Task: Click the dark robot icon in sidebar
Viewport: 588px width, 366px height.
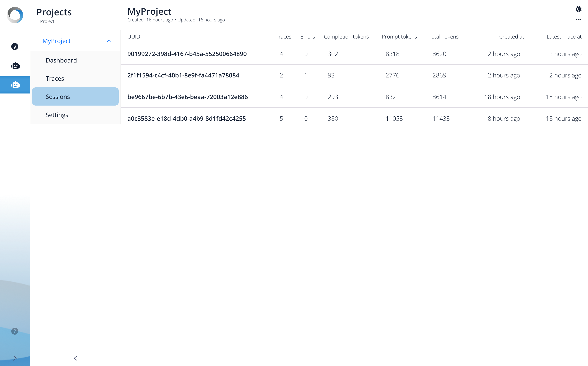Action: (16, 66)
